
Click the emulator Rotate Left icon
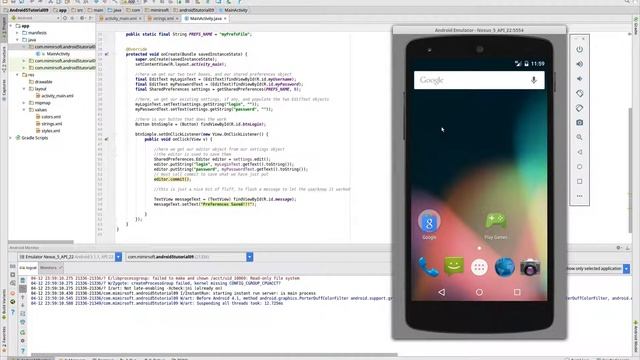pos(580,93)
